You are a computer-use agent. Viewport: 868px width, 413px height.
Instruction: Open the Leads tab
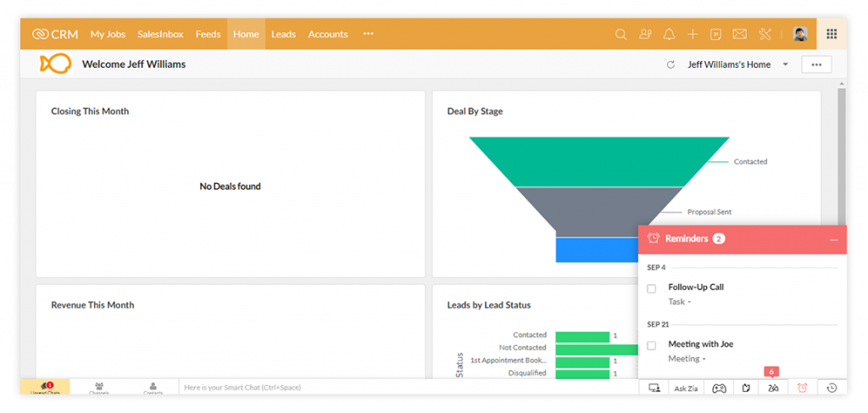point(283,34)
